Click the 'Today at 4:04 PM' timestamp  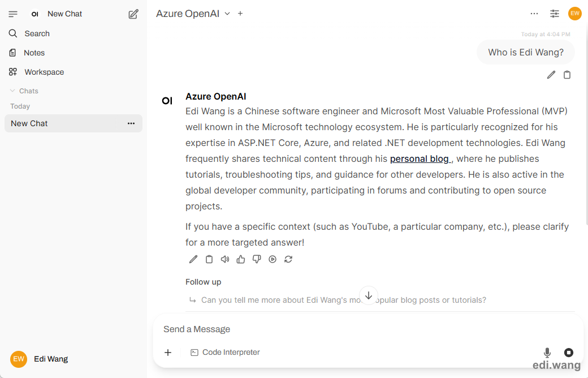coord(546,34)
